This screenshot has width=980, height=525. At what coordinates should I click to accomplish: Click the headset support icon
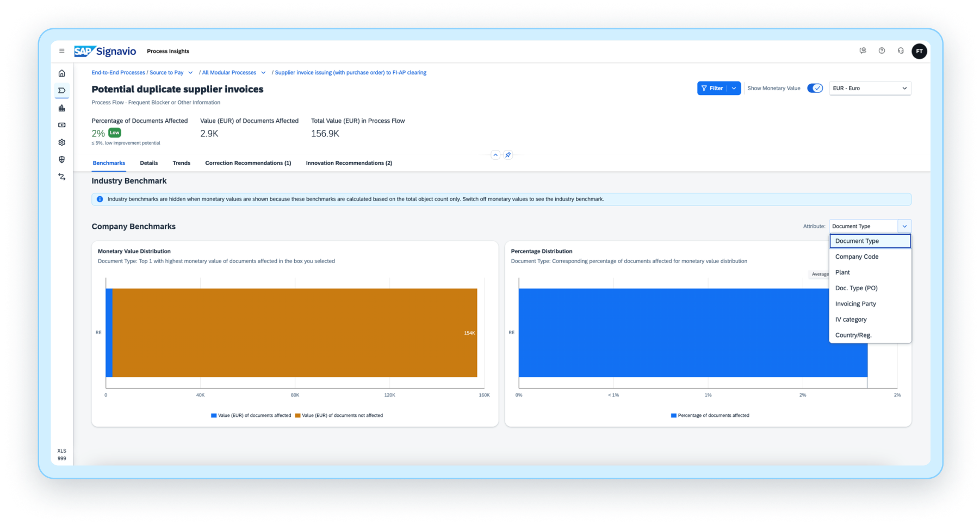click(901, 51)
